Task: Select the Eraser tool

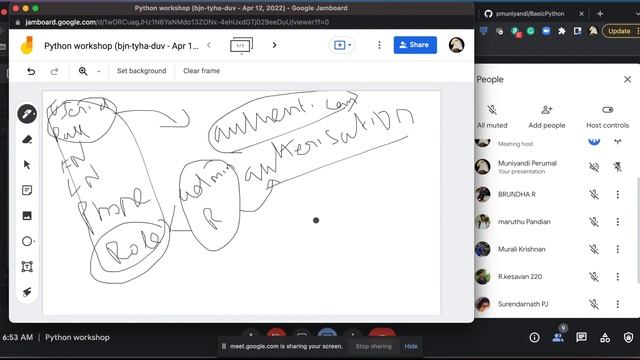Action: pyautogui.click(x=27, y=140)
